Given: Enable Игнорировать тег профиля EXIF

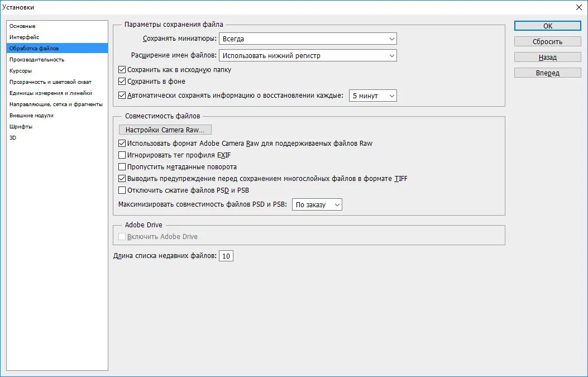Looking at the screenshot, I should [x=122, y=155].
